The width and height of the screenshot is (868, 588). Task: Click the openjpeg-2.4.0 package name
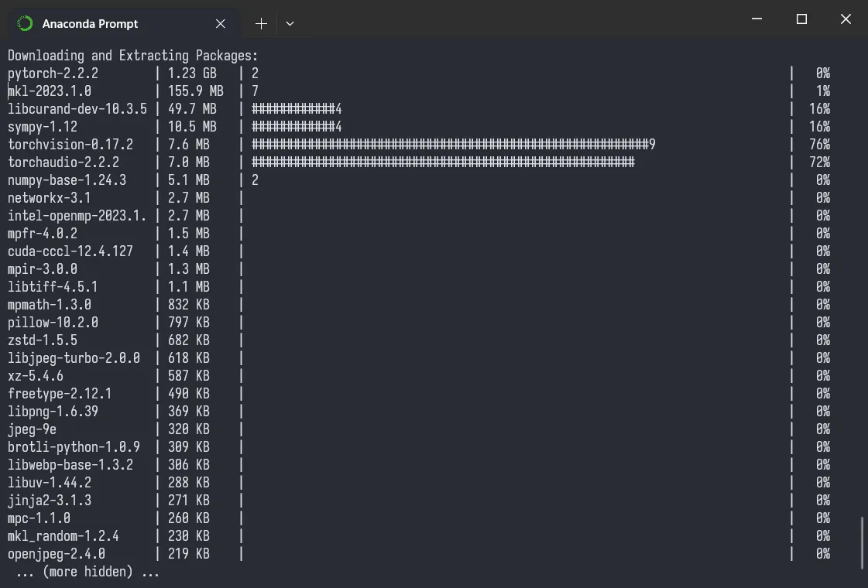pyautogui.click(x=57, y=554)
